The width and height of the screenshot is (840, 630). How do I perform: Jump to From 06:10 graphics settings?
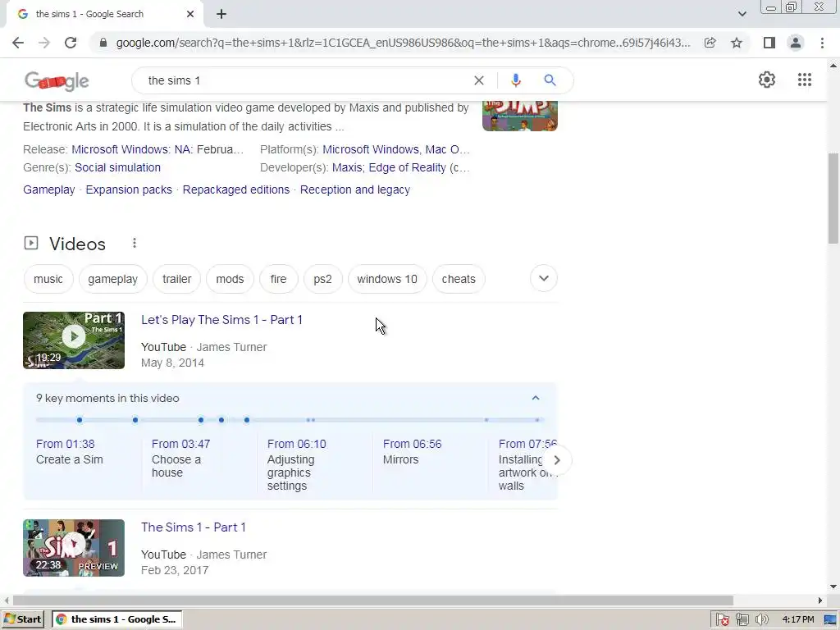pyautogui.click(x=296, y=464)
